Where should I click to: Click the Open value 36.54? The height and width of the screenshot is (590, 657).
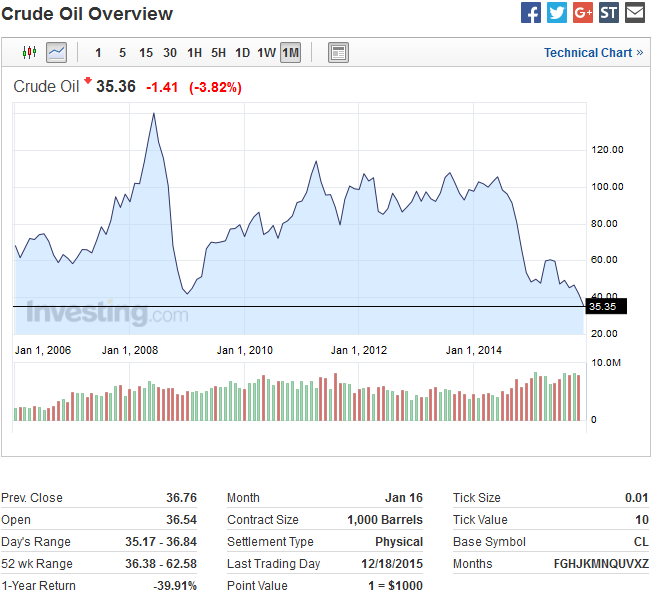(181, 520)
